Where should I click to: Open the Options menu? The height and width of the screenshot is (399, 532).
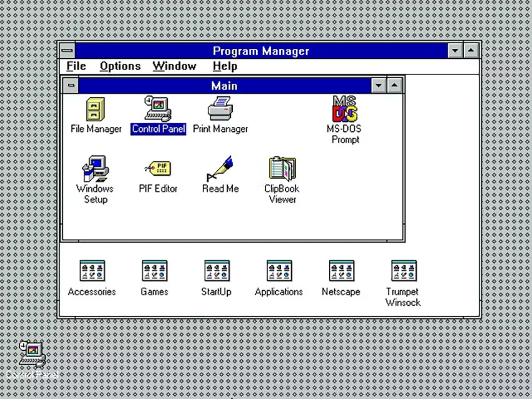[120, 66]
